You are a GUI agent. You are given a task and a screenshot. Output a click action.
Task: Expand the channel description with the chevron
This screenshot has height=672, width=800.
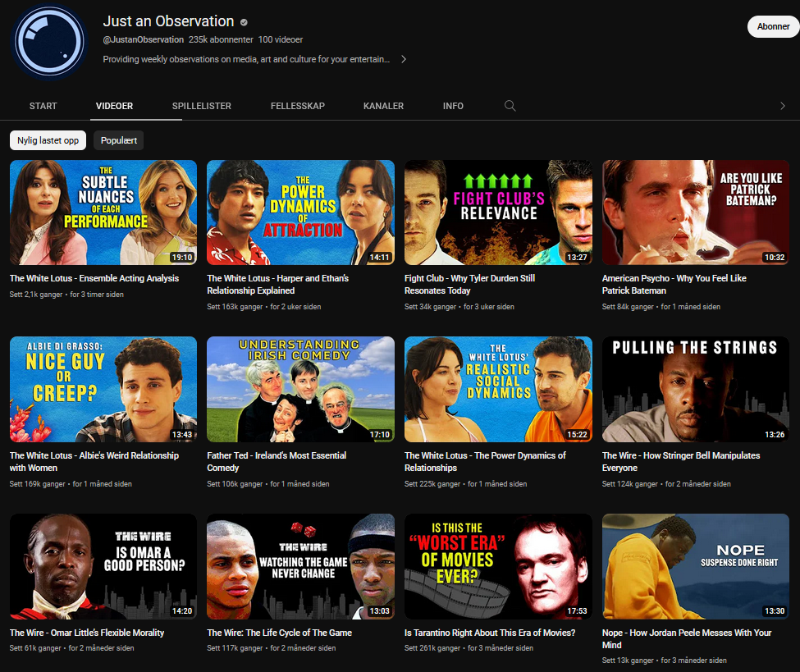(x=404, y=59)
